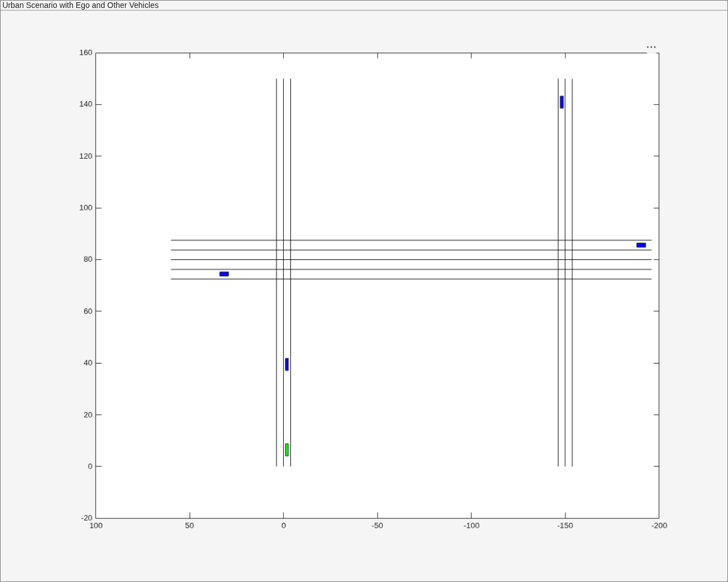This screenshot has width=728, height=582.
Task: Click the y-axis tick label 80
Action: click(x=88, y=259)
